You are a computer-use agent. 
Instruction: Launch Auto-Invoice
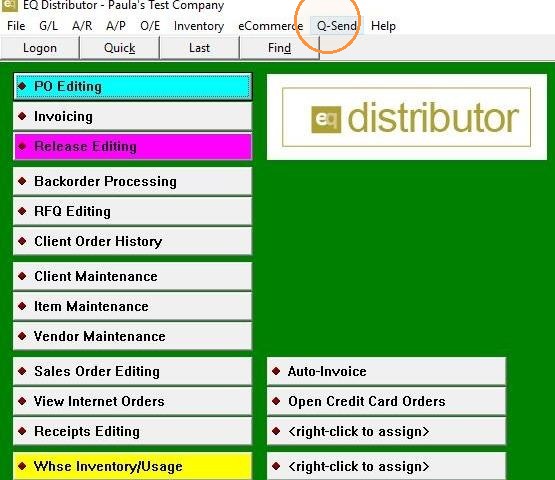click(387, 371)
